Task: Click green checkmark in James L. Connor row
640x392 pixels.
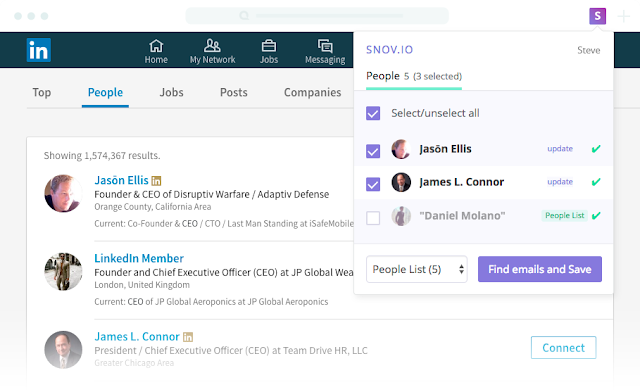Action: pyautogui.click(x=596, y=182)
